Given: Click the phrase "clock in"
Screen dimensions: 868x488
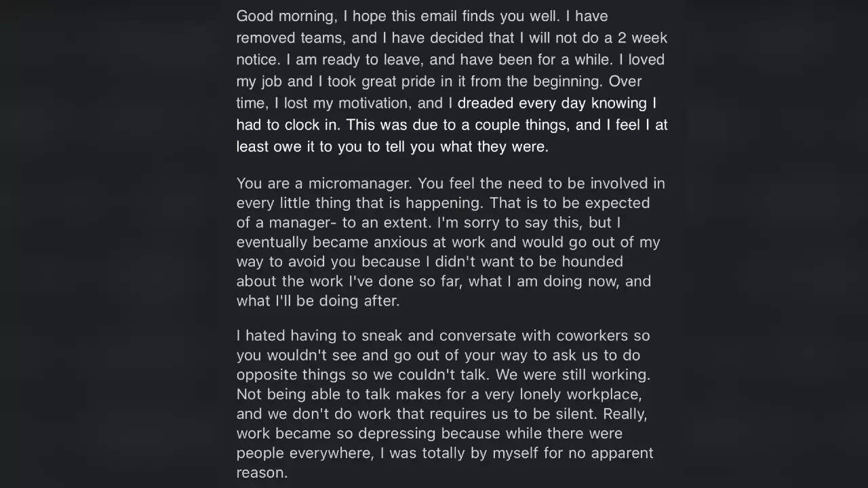Looking at the screenshot, I should point(314,125).
